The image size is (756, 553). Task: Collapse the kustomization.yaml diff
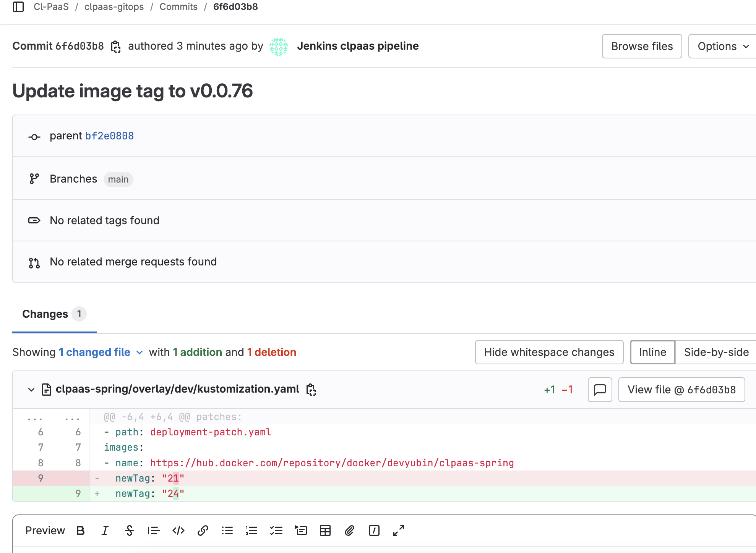(x=31, y=390)
